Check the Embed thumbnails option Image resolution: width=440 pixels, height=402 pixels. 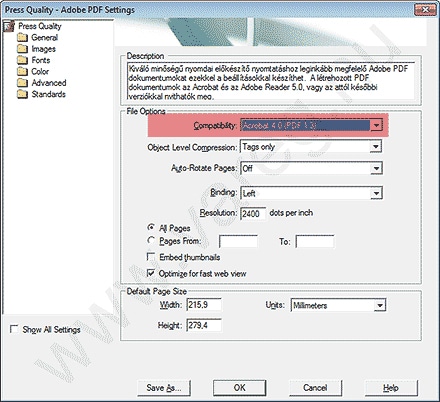[151, 257]
